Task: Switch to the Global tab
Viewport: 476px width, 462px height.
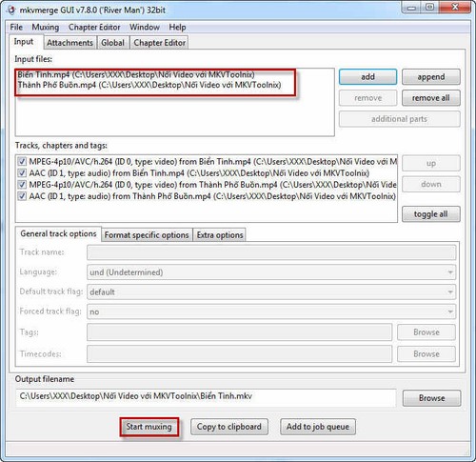Action: click(112, 43)
